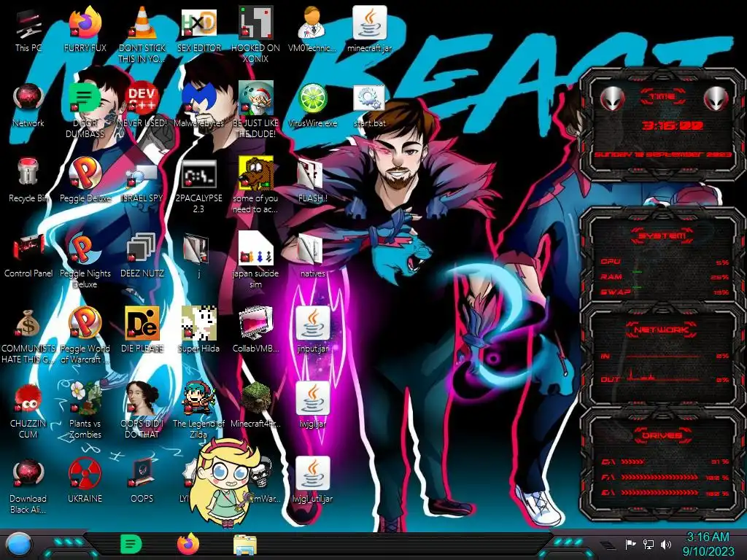
Task: Launch Super Hilda game icon
Action: click(198, 331)
